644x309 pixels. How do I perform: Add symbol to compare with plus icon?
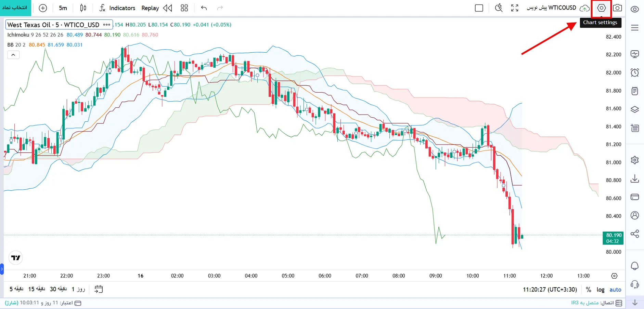tap(43, 8)
